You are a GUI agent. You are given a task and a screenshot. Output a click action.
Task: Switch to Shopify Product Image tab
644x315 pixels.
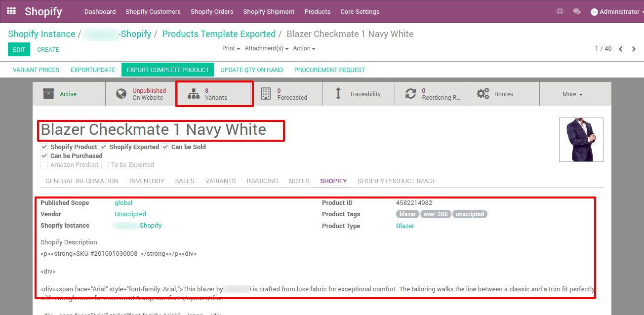coord(397,181)
